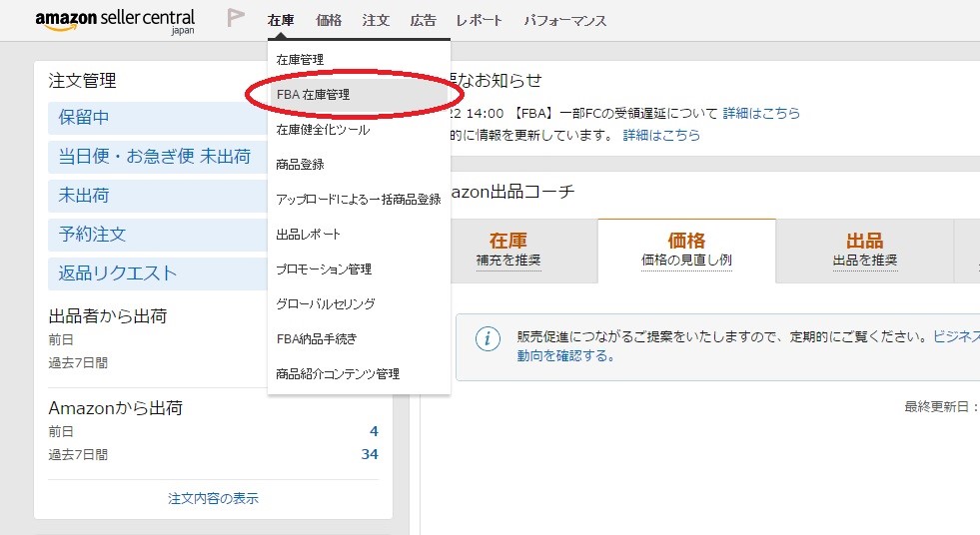Click the 注文内容の表示 link
The width and height of the screenshot is (980, 535).
(213, 498)
